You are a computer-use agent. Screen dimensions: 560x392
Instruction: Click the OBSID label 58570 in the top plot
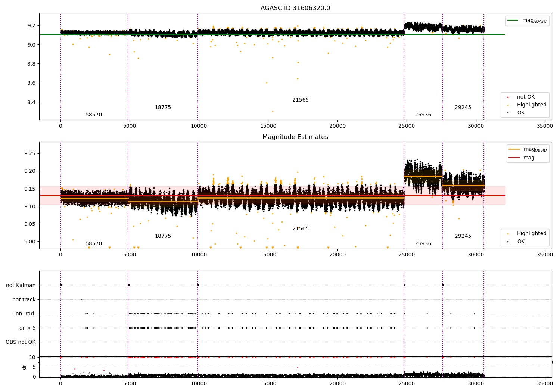94,115
